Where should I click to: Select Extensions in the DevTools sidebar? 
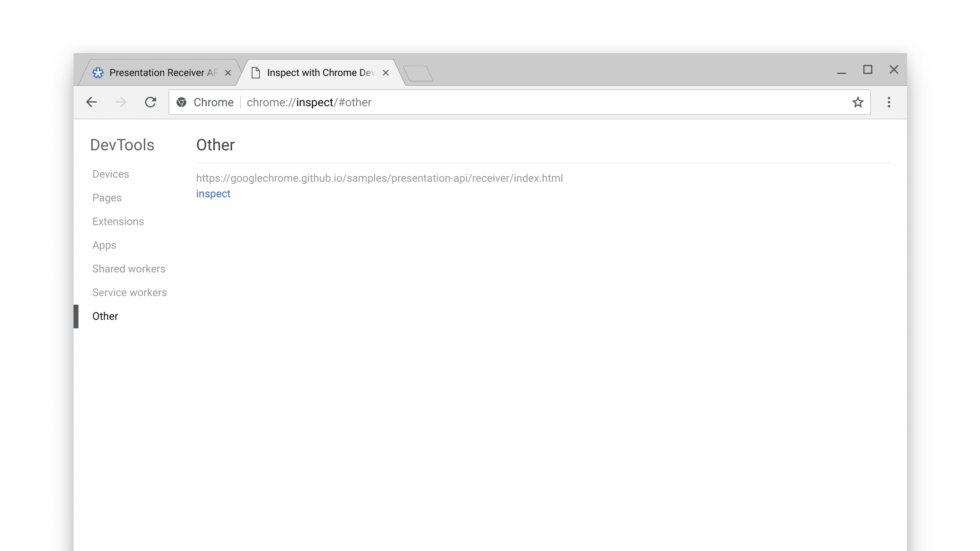(118, 221)
